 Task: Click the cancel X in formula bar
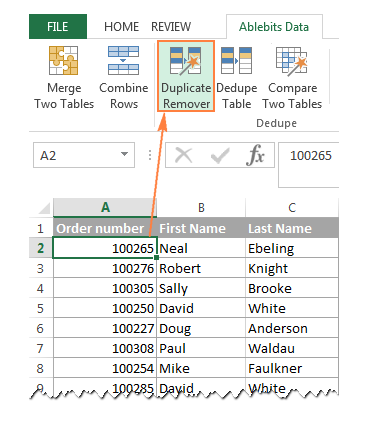(184, 155)
